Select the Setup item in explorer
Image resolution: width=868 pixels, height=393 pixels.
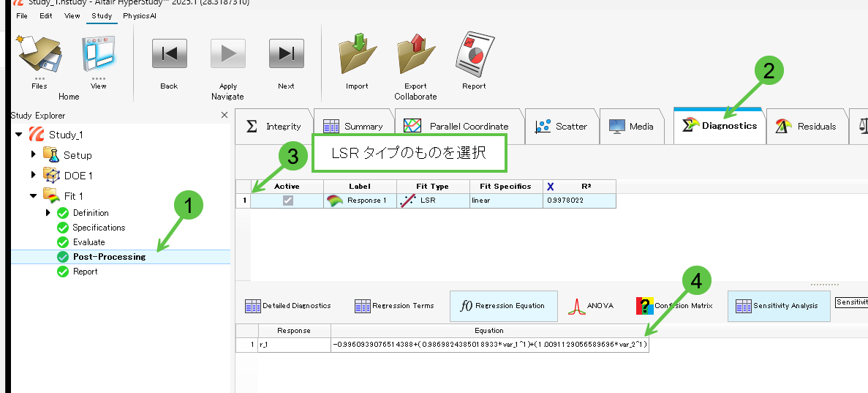click(78, 155)
